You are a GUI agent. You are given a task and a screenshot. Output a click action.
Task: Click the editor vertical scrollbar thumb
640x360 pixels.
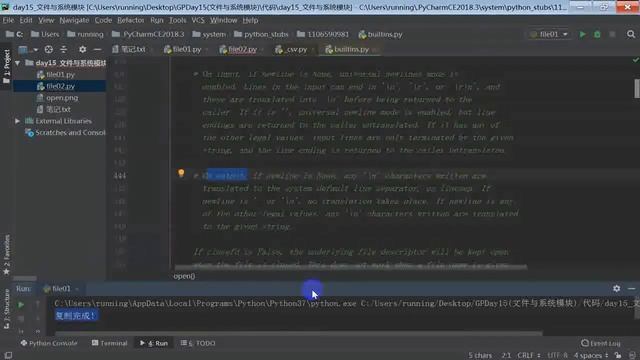637,88
